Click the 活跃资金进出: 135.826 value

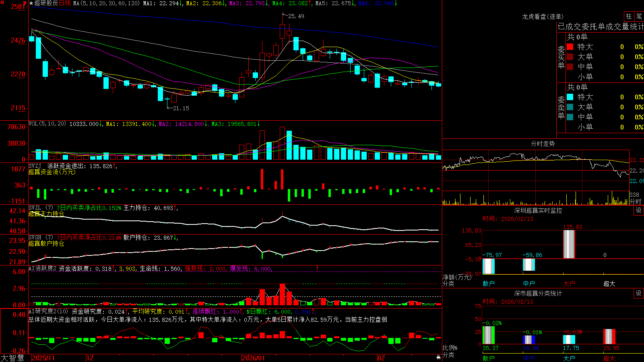(x=81, y=166)
